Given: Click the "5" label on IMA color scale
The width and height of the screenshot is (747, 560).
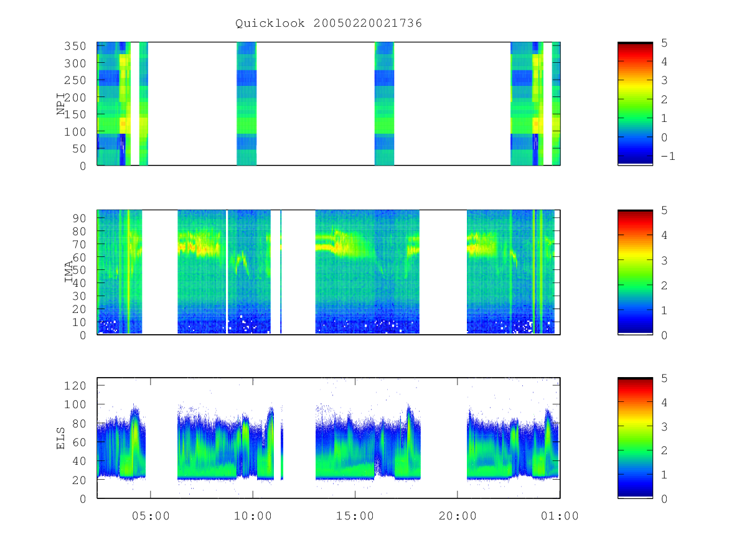Looking at the screenshot, I should tap(664, 210).
